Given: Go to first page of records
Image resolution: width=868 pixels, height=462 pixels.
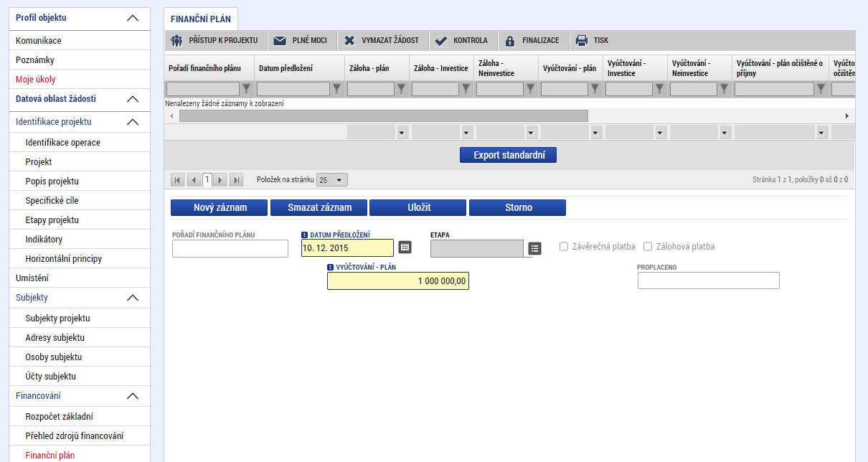Looking at the screenshot, I should [178, 180].
